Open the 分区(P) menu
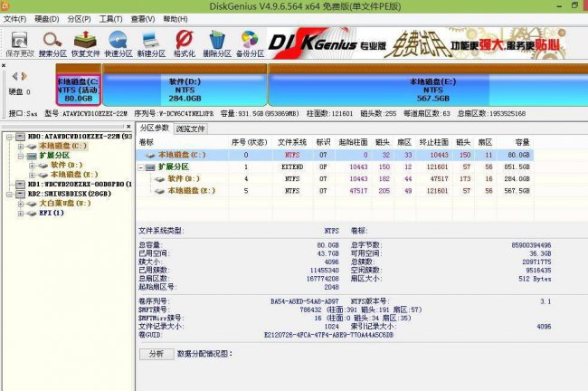 79,19
